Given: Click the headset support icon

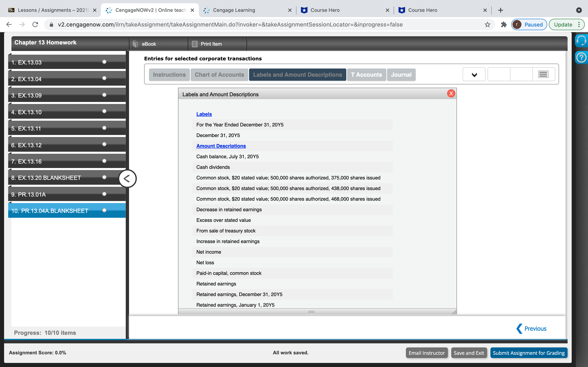Looking at the screenshot, I should (x=581, y=40).
